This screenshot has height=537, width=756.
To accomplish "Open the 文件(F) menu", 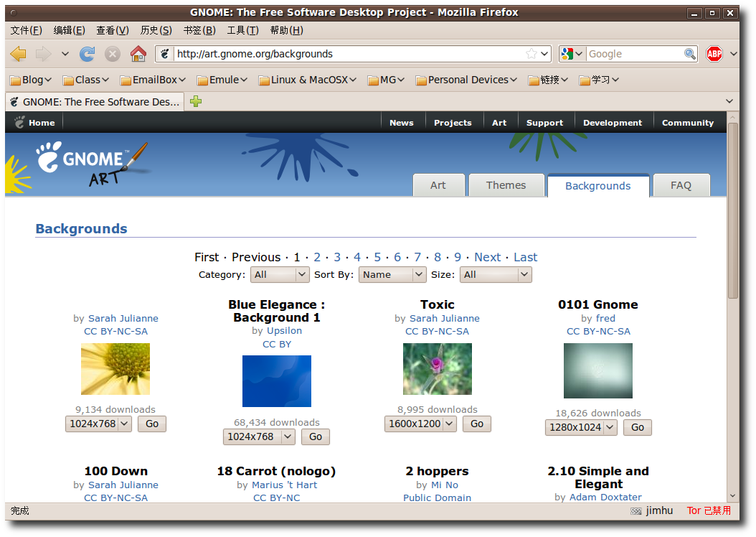I will (x=26, y=30).
